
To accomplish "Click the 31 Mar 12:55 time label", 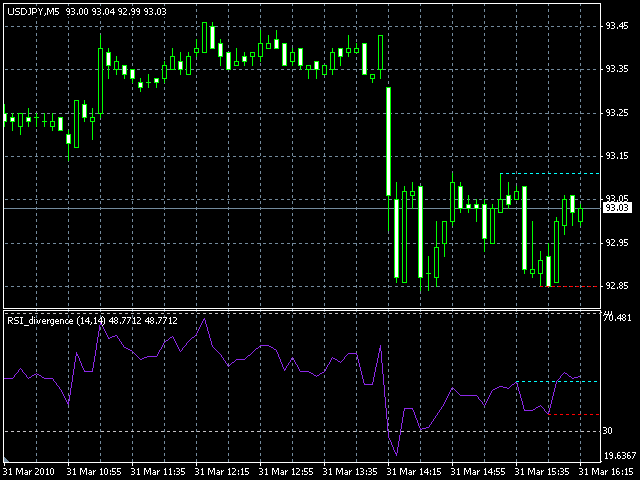I will point(286,472).
